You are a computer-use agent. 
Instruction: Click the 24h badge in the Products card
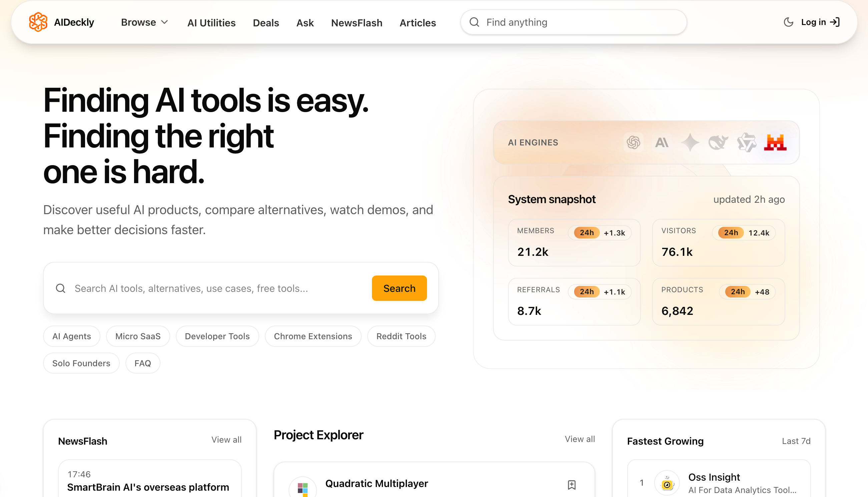point(738,292)
